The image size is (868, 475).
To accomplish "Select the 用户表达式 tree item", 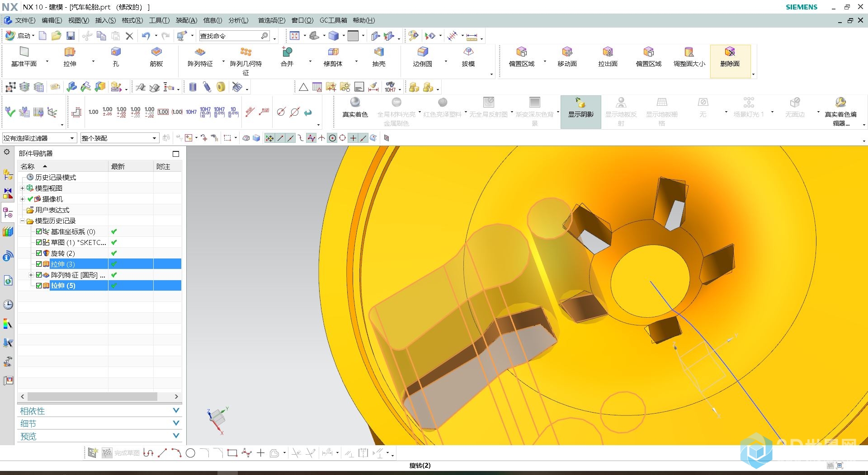I will tap(52, 210).
